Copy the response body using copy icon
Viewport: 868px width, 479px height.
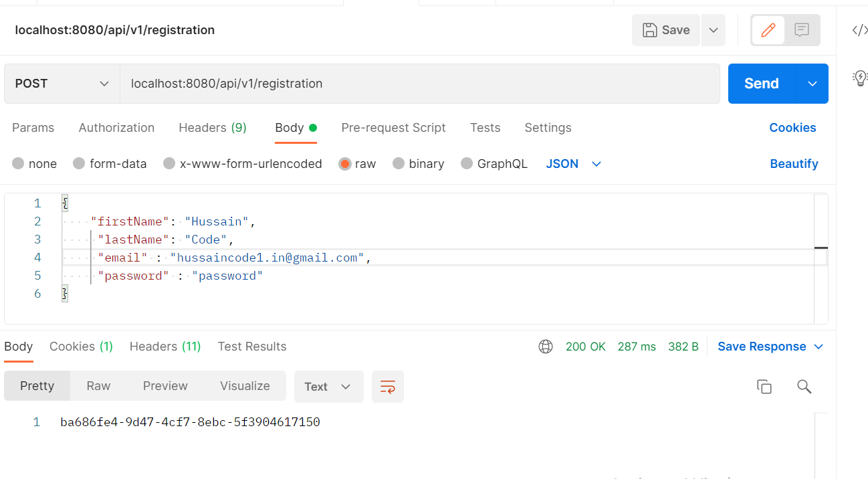[764, 387]
